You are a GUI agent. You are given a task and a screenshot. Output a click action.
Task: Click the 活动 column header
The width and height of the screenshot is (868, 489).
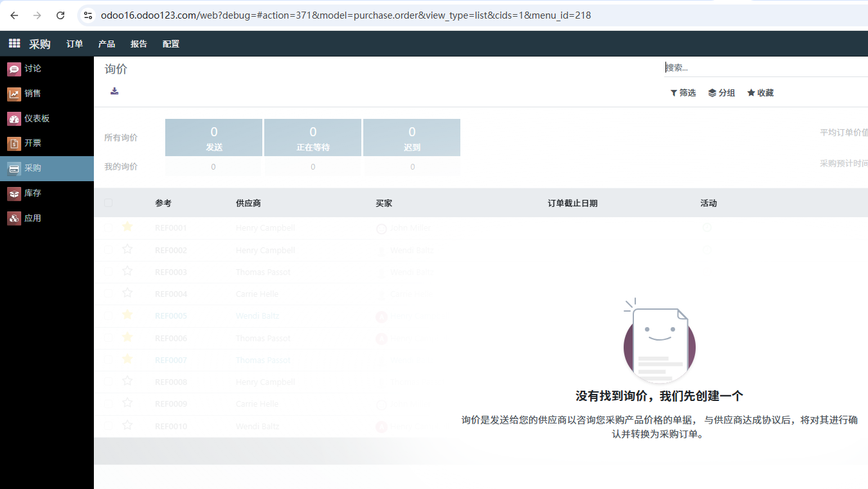coord(709,203)
